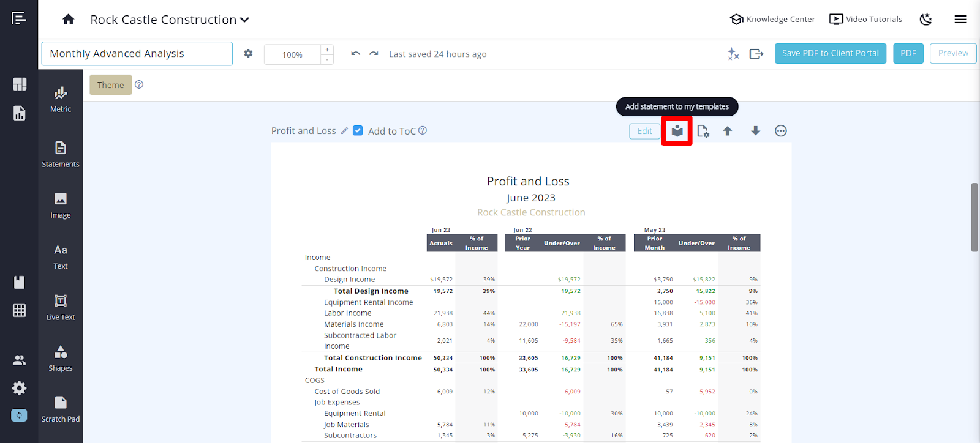The width and height of the screenshot is (980, 443).
Task: Move Profit and Loss statement up
Action: pos(728,131)
